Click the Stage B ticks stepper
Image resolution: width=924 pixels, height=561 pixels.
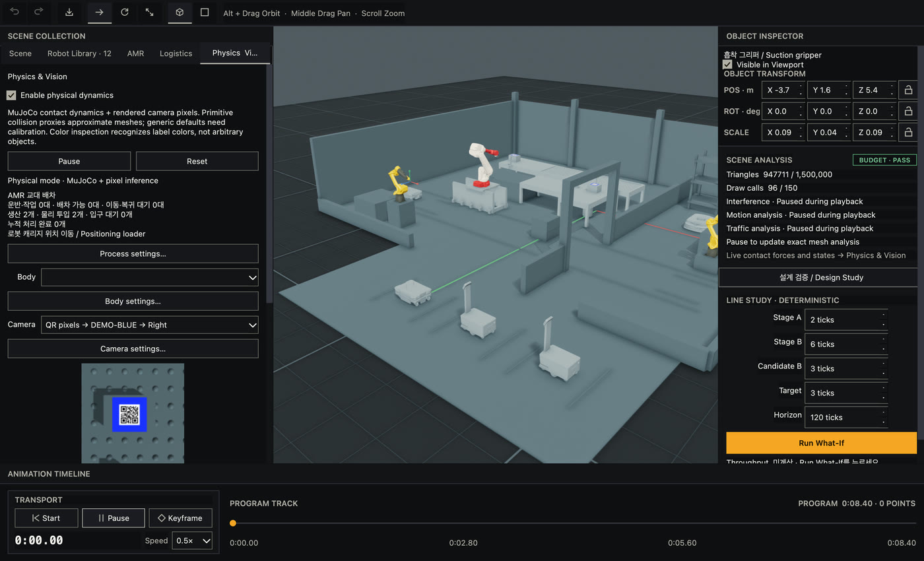(x=846, y=344)
